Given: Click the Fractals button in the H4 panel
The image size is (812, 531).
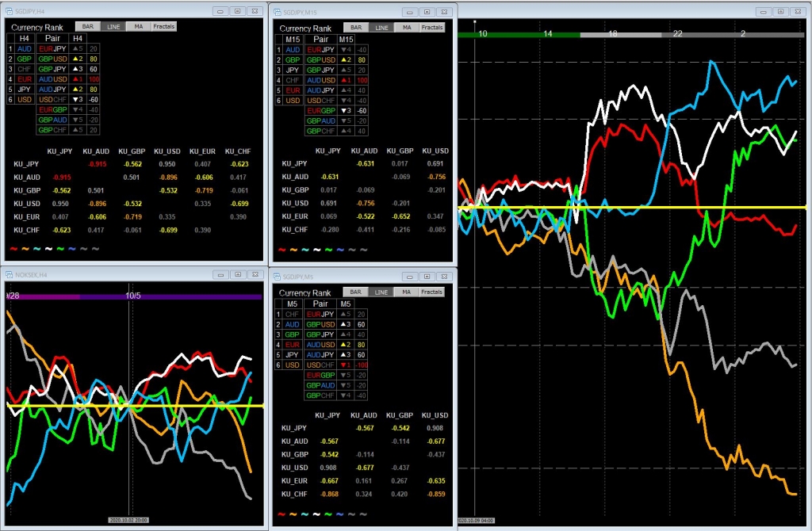Looking at the screenshot, I should 164,26.
